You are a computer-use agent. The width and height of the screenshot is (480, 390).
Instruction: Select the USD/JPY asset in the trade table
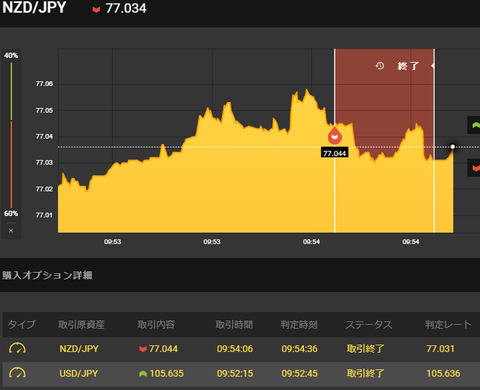pyautogui.click(x=79, y=373)
